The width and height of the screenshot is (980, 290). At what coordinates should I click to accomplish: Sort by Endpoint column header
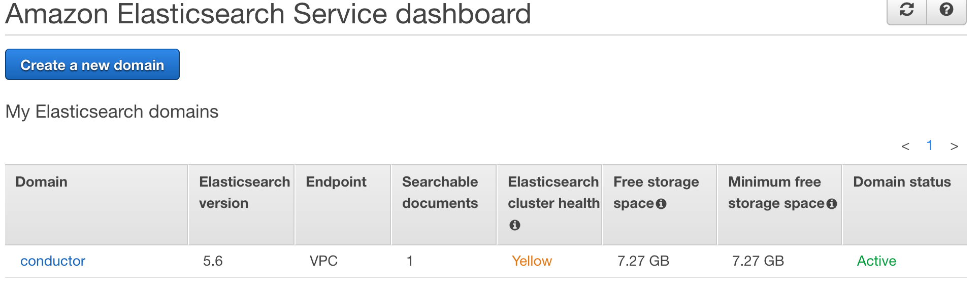tap(336, 182)
